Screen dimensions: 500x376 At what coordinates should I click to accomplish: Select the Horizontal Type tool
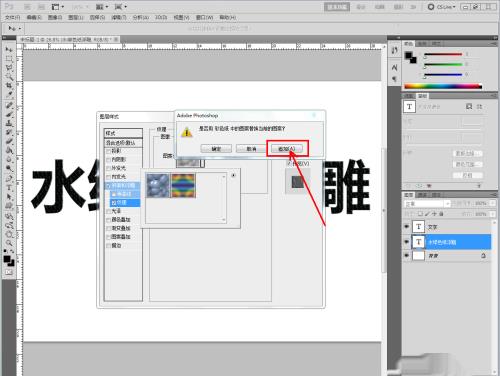9,188
